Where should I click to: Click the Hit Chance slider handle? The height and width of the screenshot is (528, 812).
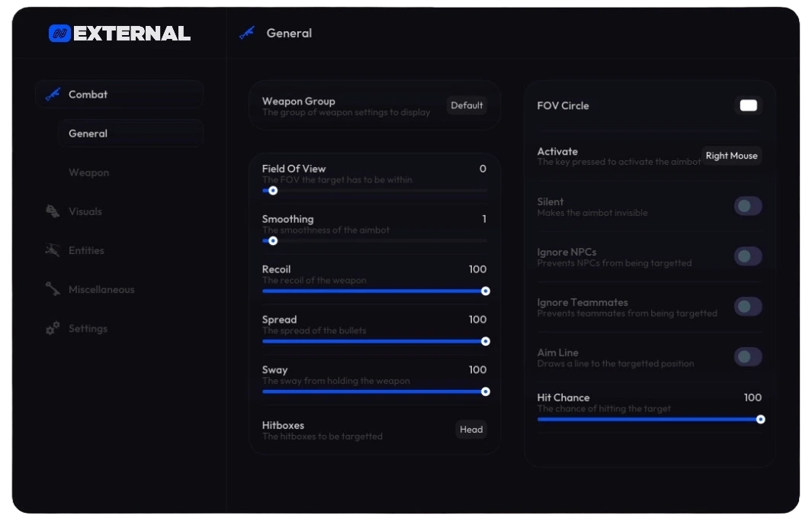760,420
